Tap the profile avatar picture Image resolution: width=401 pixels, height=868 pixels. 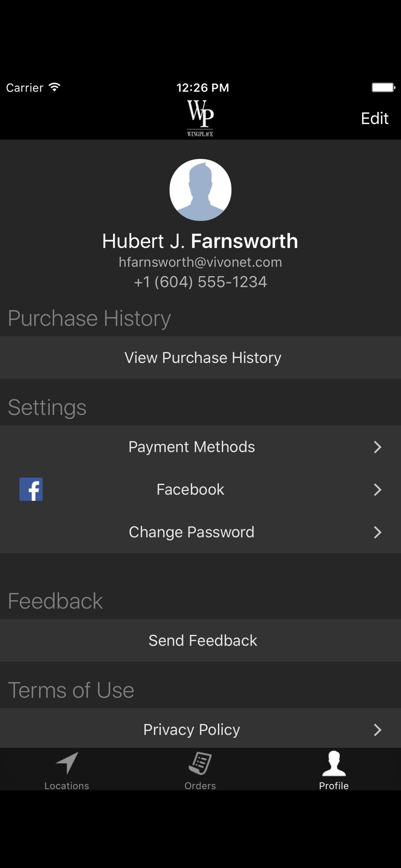pos(200,190)
